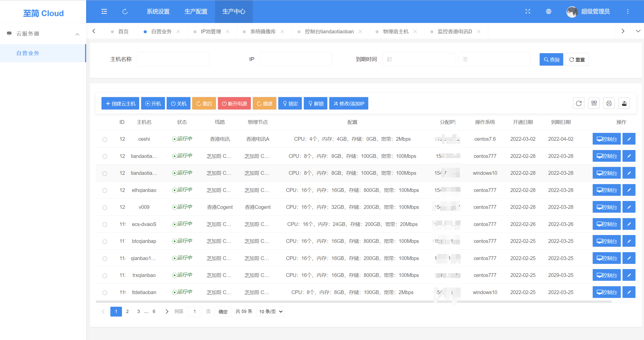This screenshot has width=644, height=340.
Task: Click the 确定 page jump button
Action: pyautogui.click(x=223, y=311)
